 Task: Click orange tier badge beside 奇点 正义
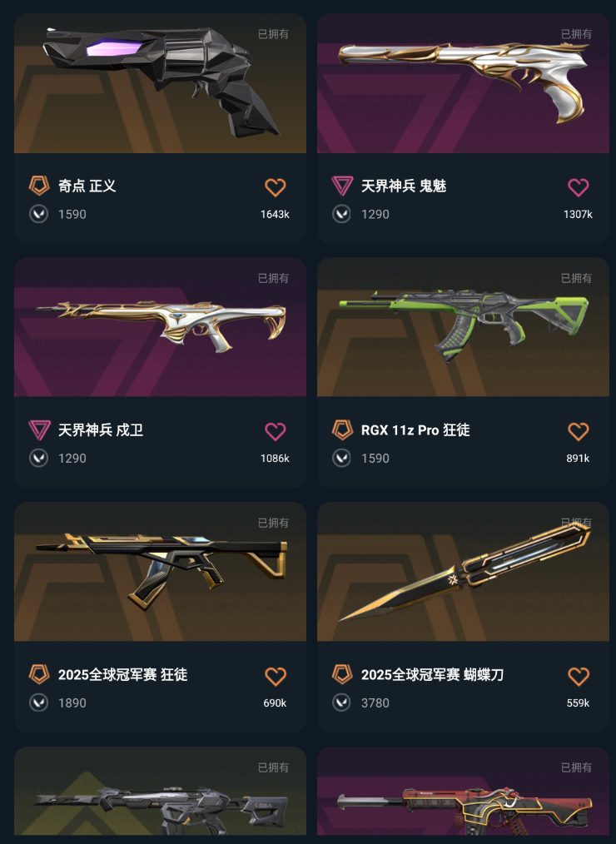pos(39,186)
